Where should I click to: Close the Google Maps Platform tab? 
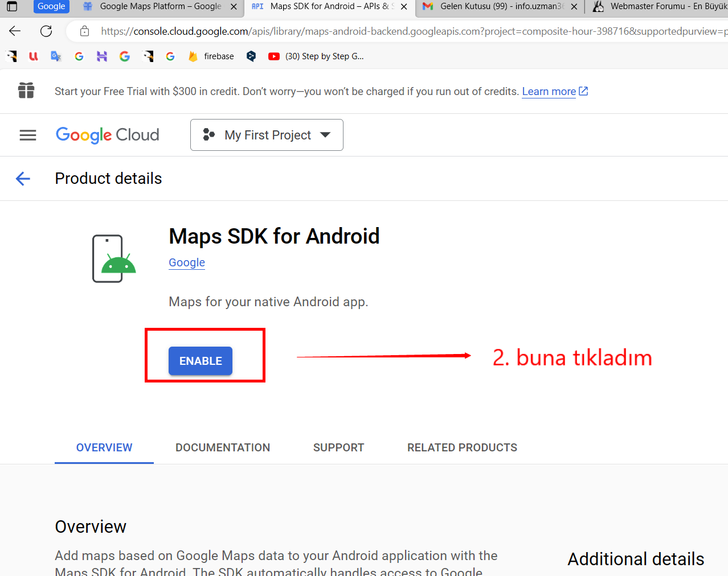coord(234,7)
